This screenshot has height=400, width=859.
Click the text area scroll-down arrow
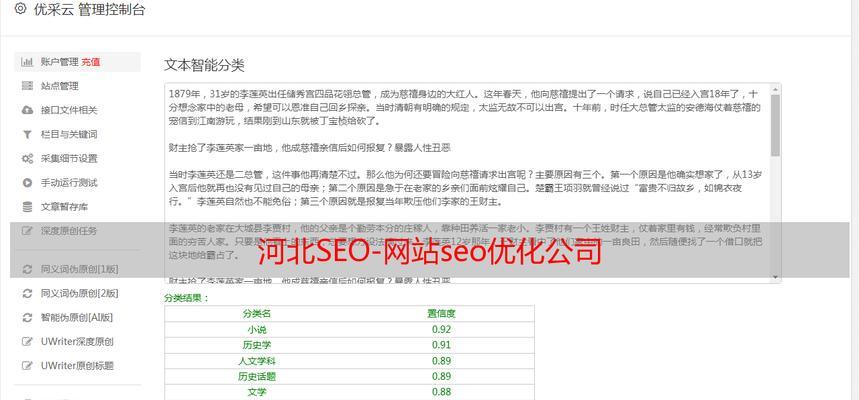point(775,277)
